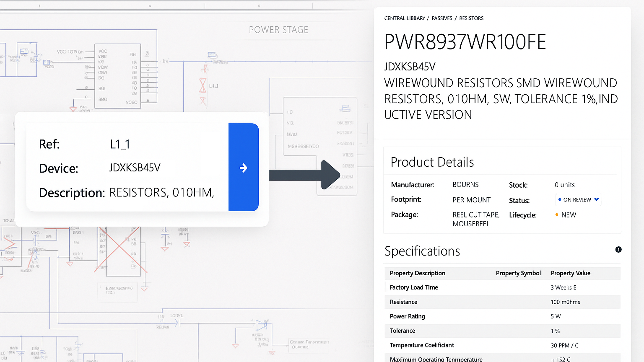Select the L1_1 component symbol in schematic
Screen dimensions: 644x362
pos(203,85)
